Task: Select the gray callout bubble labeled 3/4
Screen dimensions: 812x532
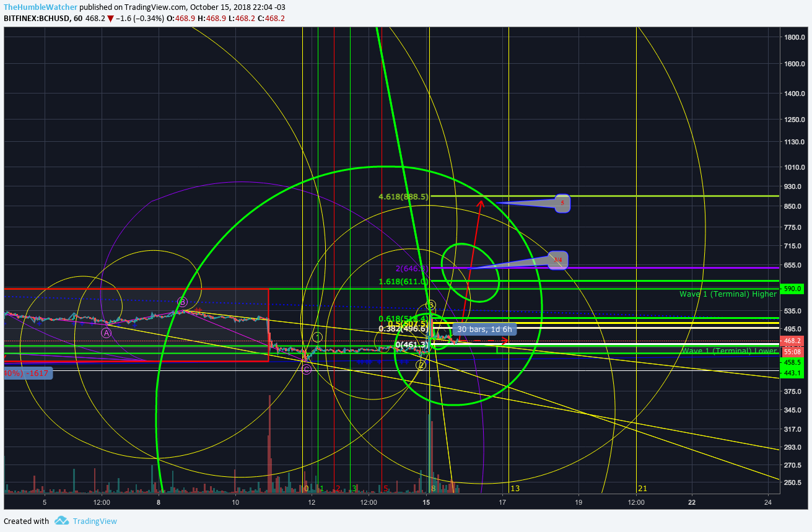Action: coord(558,260)
